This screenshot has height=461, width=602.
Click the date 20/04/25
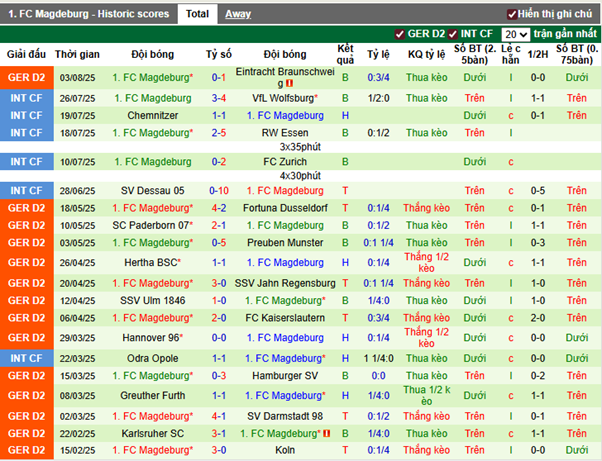77,284
